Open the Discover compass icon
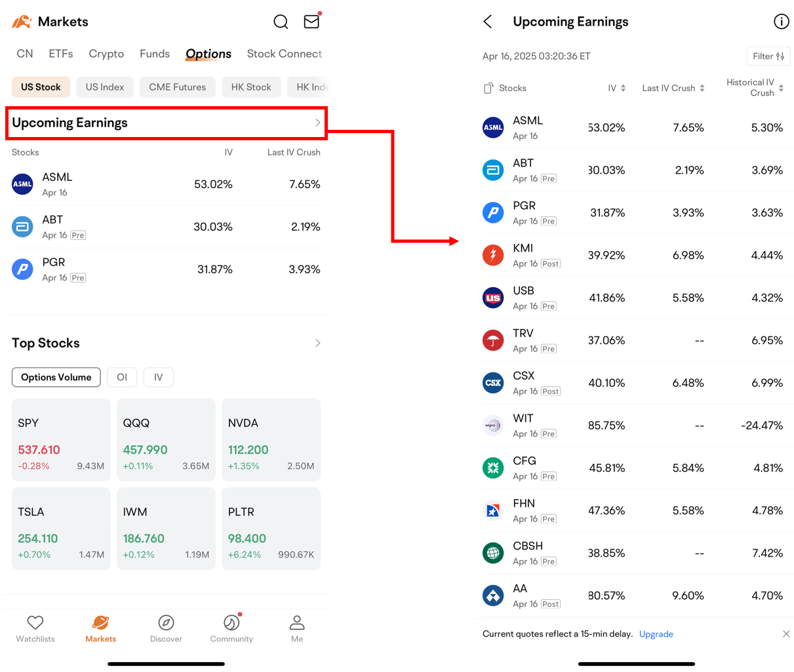Image resolution: width=794 pixels, height=672 pixels. (166, 622)
